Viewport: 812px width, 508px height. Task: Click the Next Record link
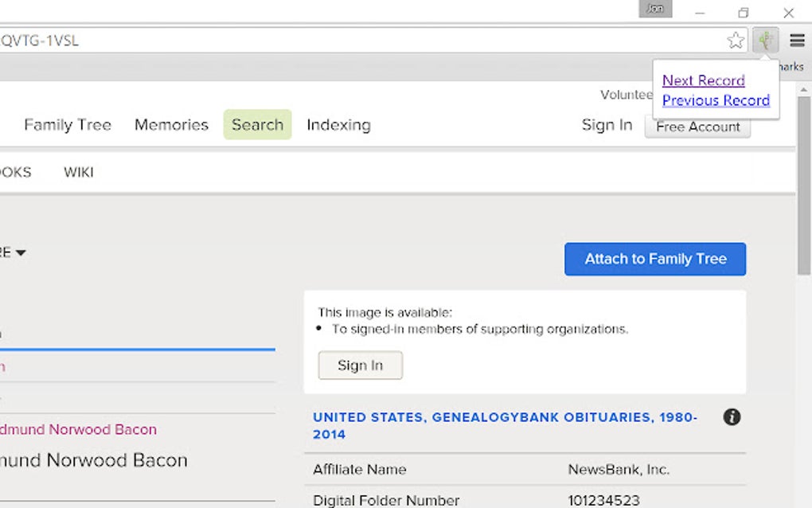(x=703, y=80)
